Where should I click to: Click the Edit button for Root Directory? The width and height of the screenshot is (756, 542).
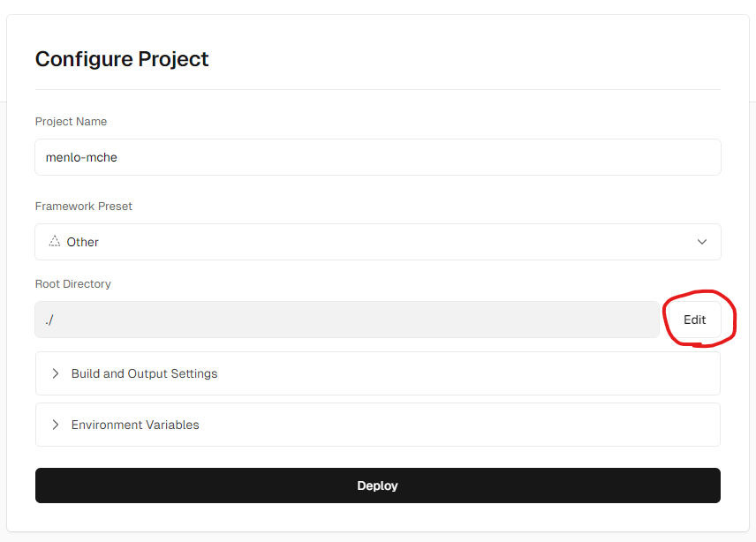point(694,320)
